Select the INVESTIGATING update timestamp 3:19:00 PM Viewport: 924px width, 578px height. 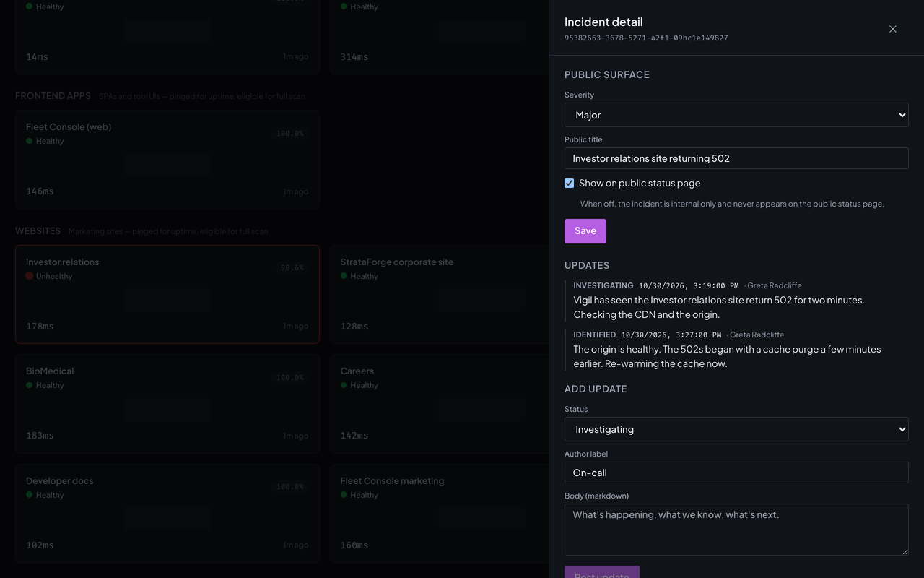689,285
